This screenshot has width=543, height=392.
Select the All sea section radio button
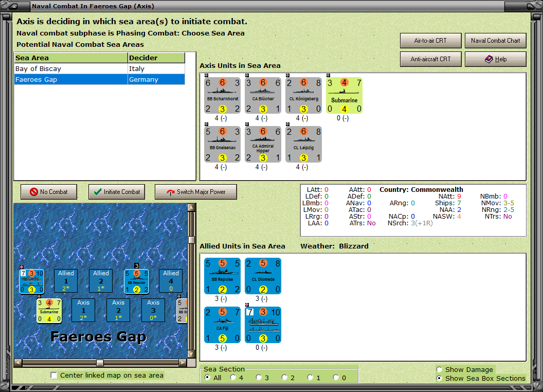tap(207, 378)
